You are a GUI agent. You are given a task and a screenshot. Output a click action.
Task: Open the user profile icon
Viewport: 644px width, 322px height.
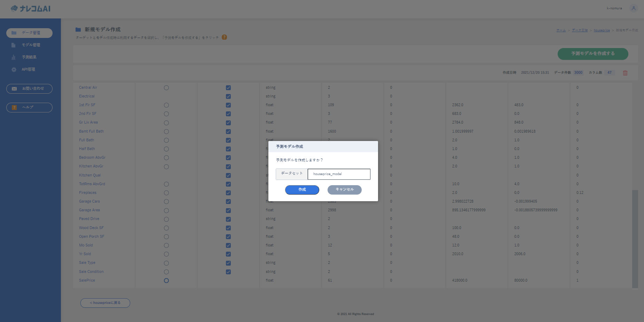[634, 8]
